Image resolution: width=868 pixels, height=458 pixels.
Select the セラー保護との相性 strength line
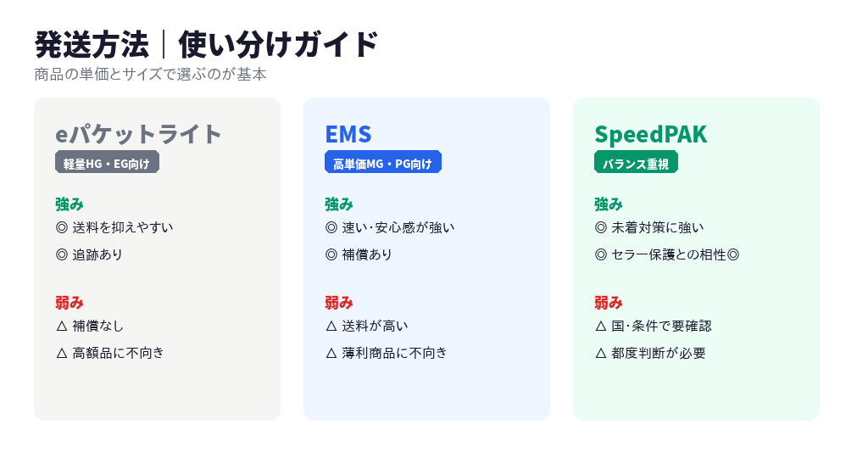668,254
